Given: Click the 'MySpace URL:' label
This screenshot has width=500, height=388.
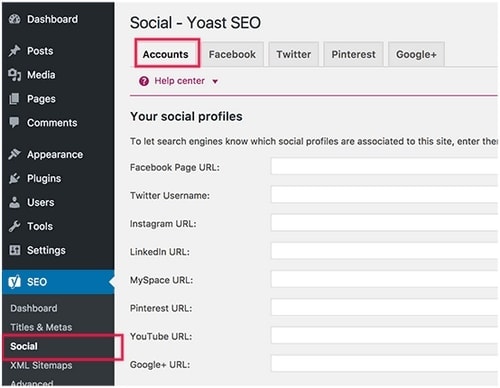Looking at the screenshot, I should [x=161, y=280].
